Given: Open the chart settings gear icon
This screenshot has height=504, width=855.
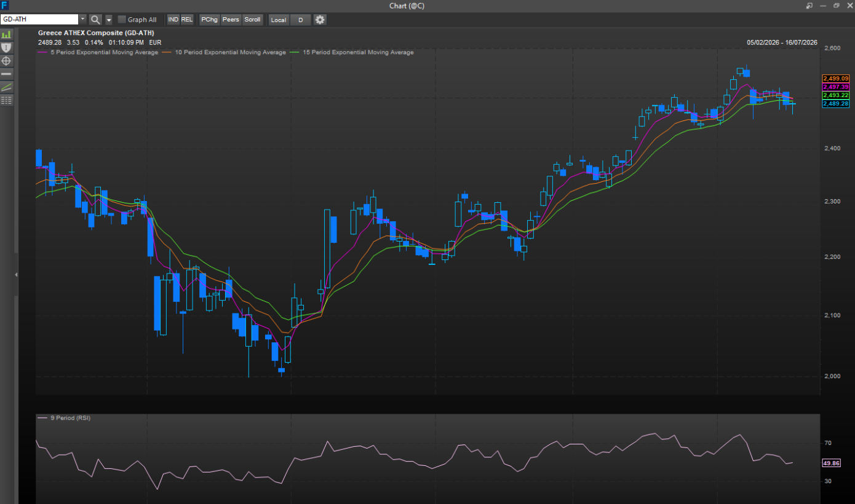Looking at the screenshot, I should tap(320, 20).
